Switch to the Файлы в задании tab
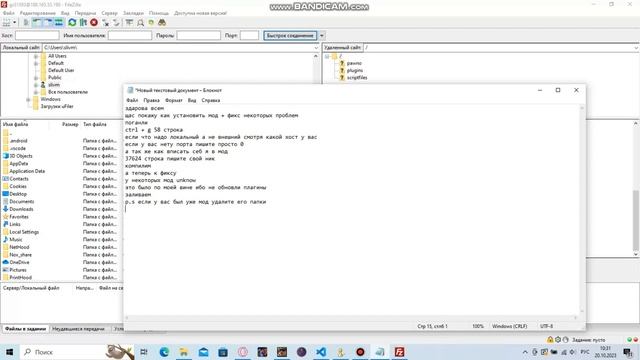Viewport: 640px width, 360px height. point(25,329)
